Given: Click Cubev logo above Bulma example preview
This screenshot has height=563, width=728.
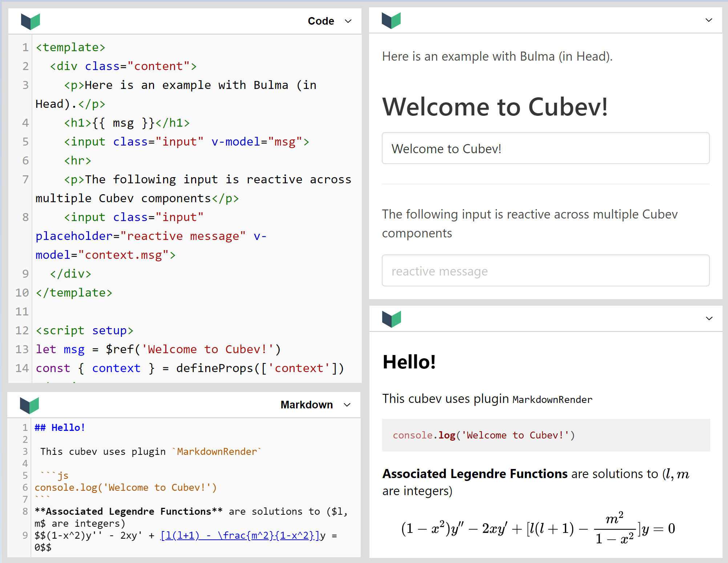Looking at the screenshot, I should tap(391, 20).
